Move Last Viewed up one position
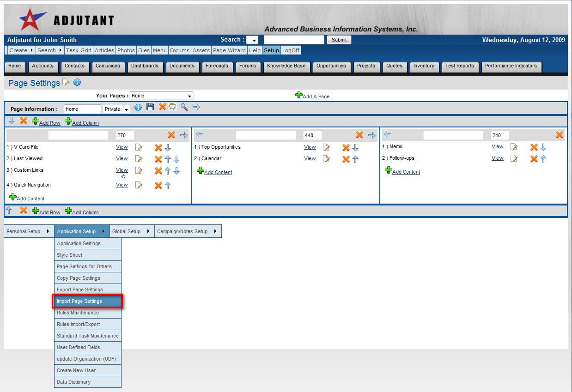The width and height of the screenshot is (572, 392). [167, 159]
